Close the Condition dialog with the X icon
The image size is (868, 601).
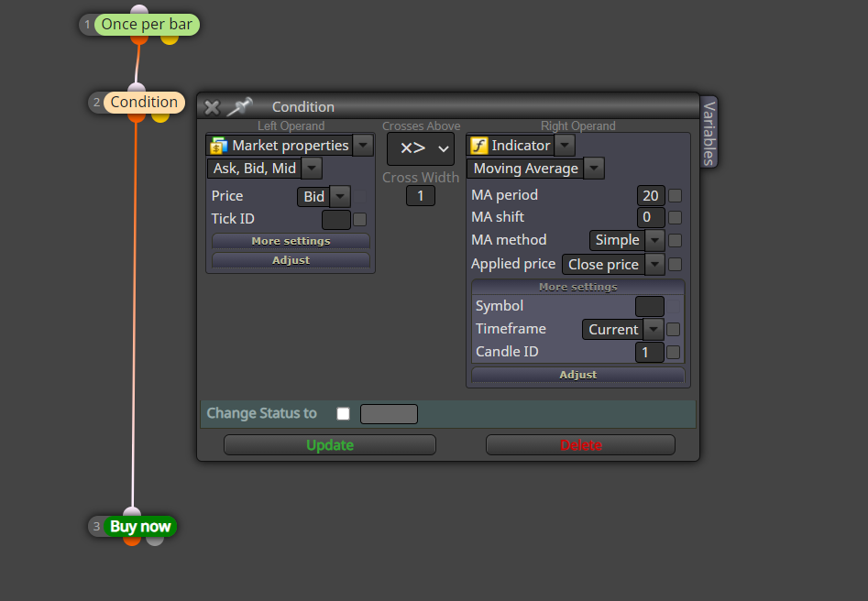(x=212, y=107)
